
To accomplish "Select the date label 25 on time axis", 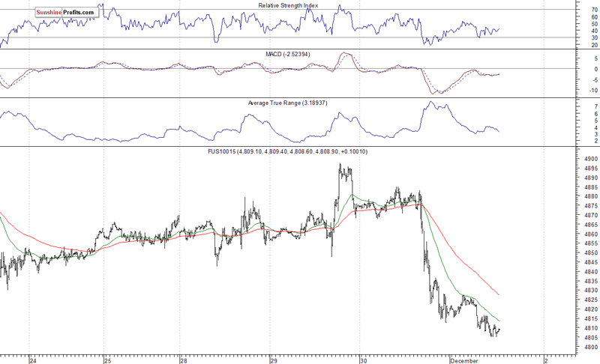I will (x=108, y=360).
